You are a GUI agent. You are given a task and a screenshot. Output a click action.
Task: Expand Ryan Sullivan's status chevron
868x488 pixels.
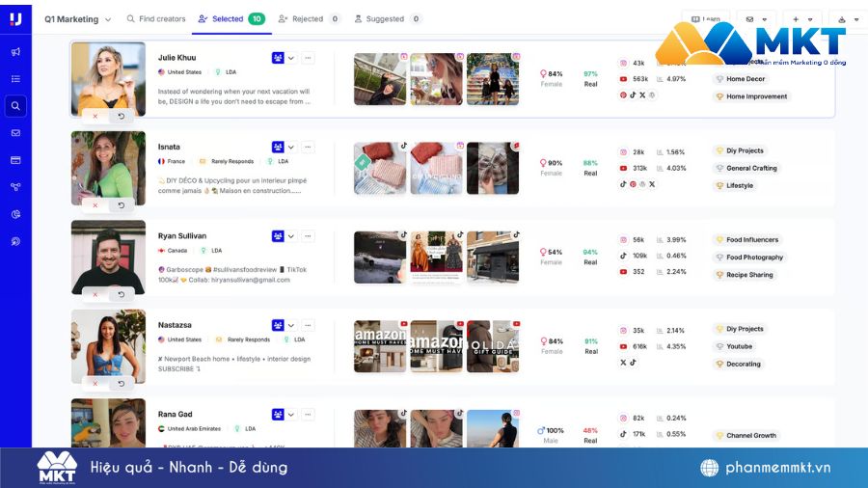pyautogui.click(x=291, y=235)
